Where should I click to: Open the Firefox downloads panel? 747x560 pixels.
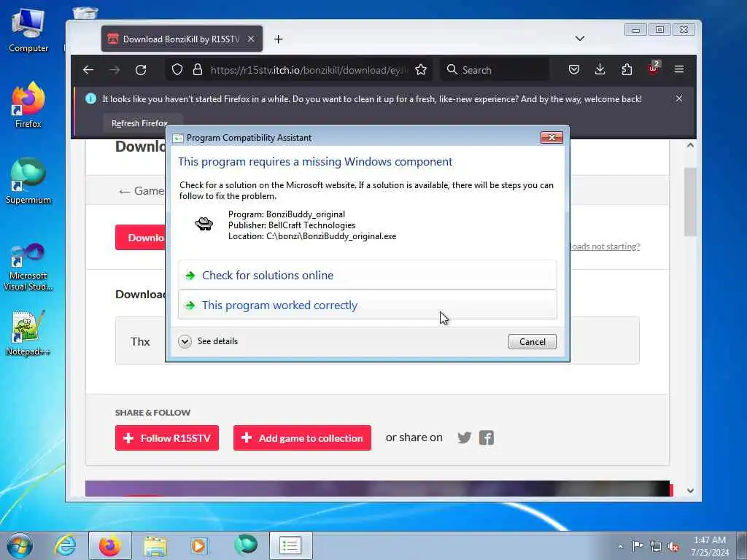pyautogui.click(x=600, y=70)
